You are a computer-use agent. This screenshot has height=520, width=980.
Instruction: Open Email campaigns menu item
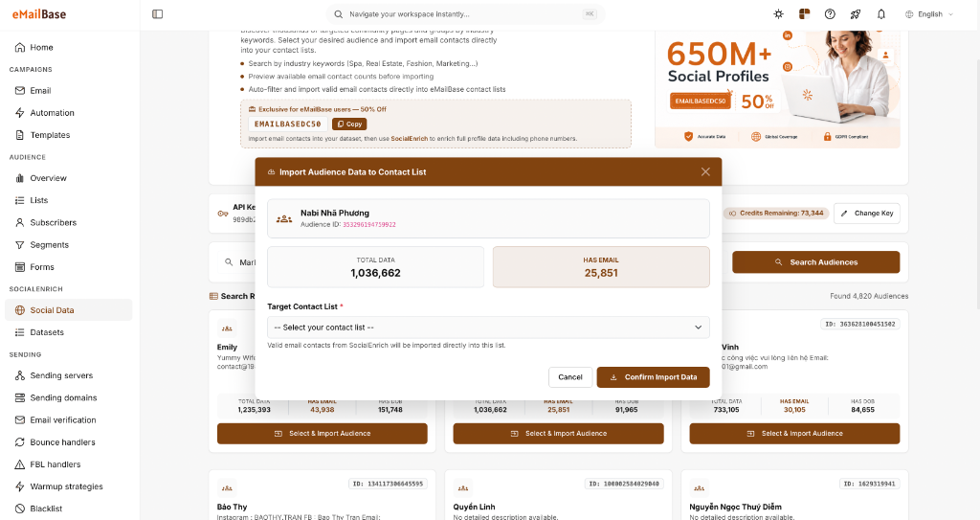(69, 90)
